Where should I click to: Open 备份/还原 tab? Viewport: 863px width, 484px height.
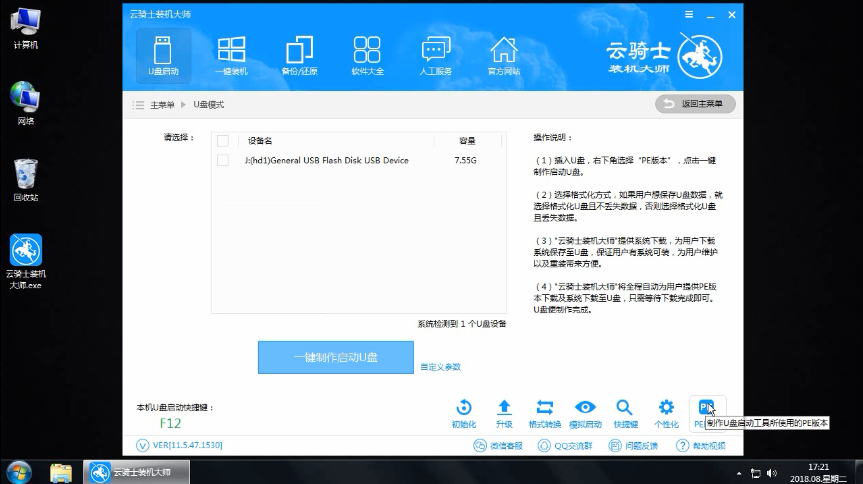299,56
